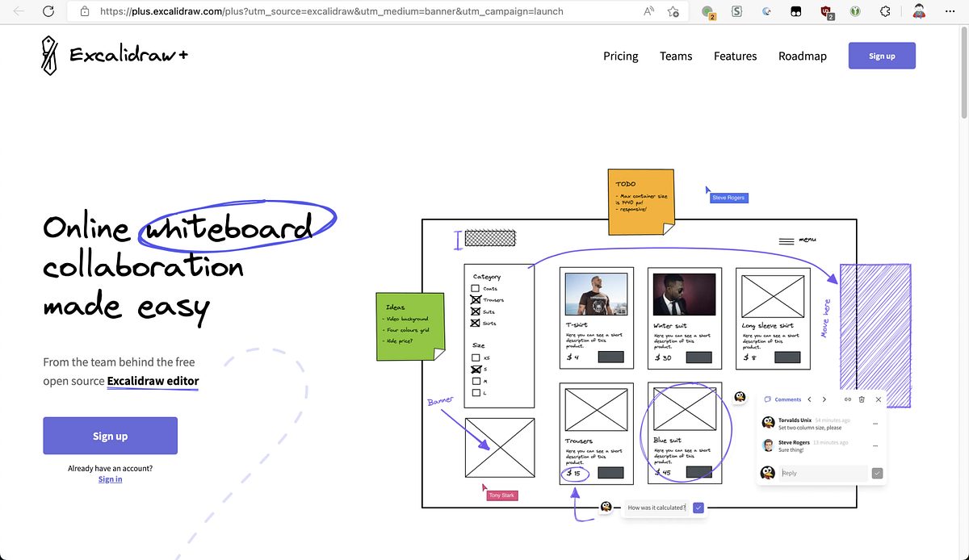The image size is (969, 560).
Task: Submit reply with the grey checkmark button
Action: click(878, 473)
